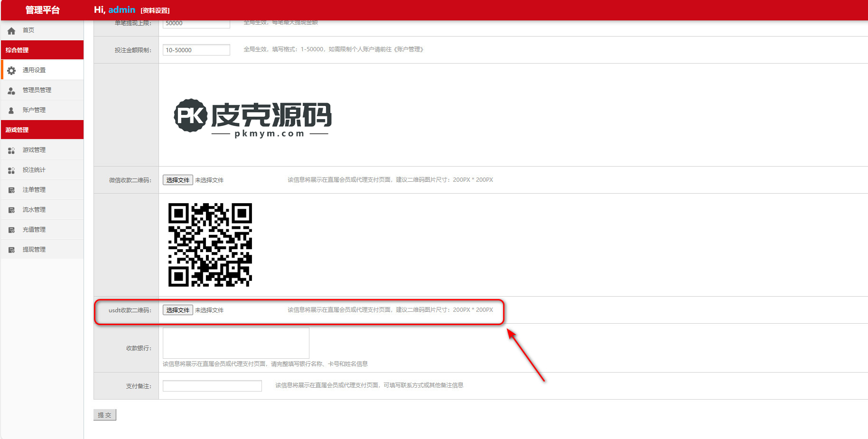Click the 投注统计 sidebar icon
Viewport: 868px width, 439px height.
tap(11, 170)
